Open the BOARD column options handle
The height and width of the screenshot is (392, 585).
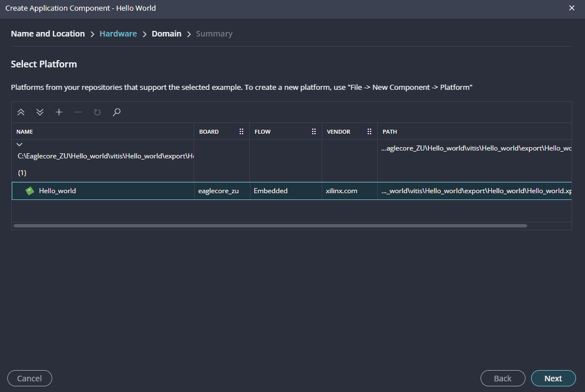(241, 131)
